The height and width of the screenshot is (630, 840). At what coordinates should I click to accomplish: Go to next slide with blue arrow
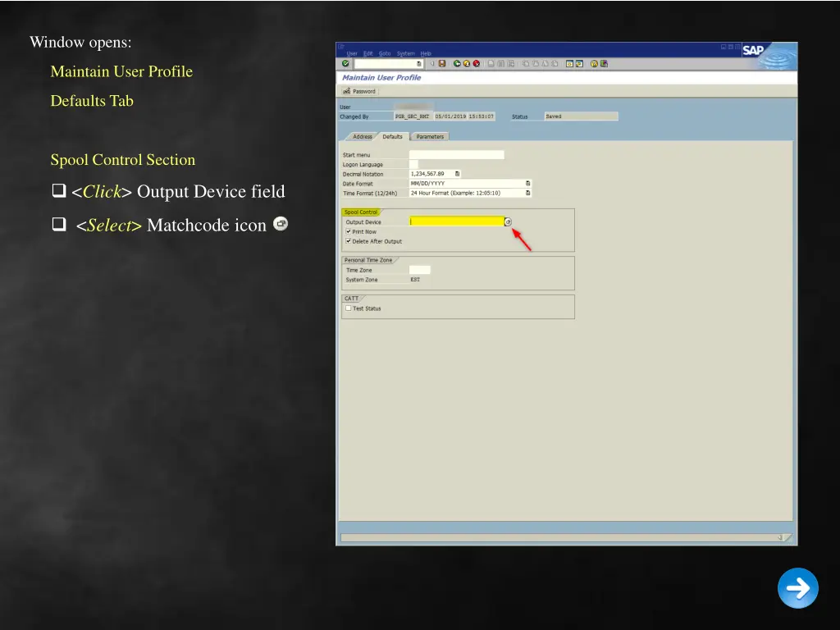click(x=797, y=588)
